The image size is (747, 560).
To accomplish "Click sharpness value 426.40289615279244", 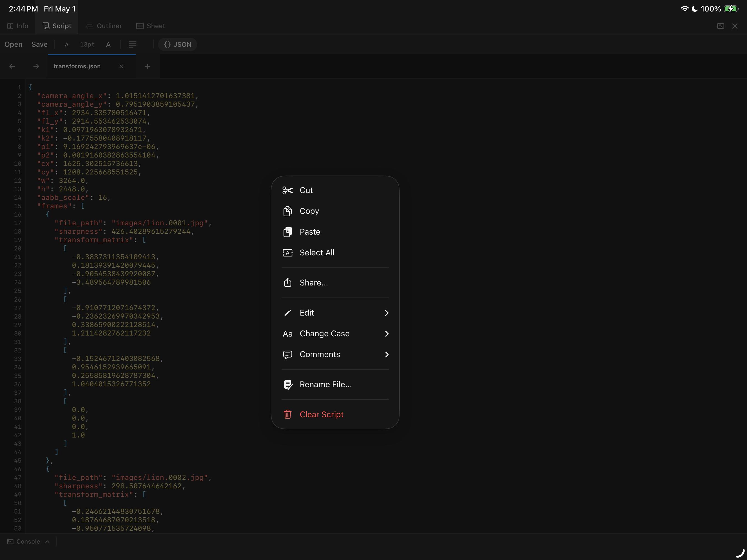I will pyautogui.click(x=151, y=231).
